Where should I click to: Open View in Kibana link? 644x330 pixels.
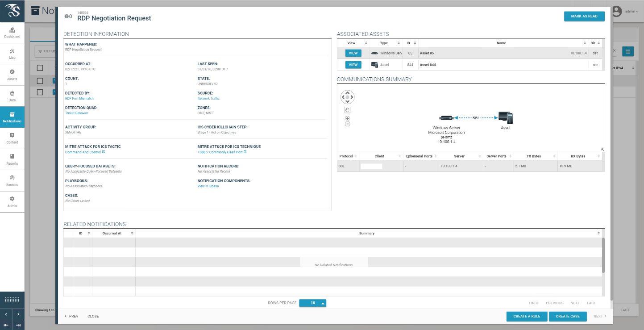tap(208, 186)
